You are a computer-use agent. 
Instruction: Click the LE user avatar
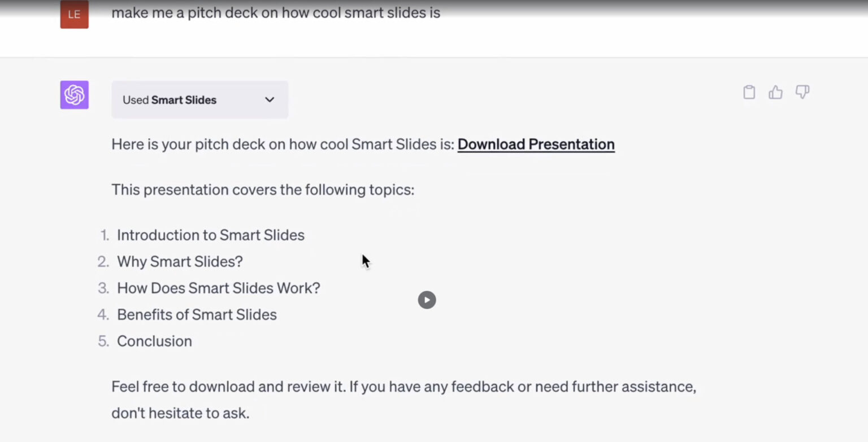tap(74, 14)
